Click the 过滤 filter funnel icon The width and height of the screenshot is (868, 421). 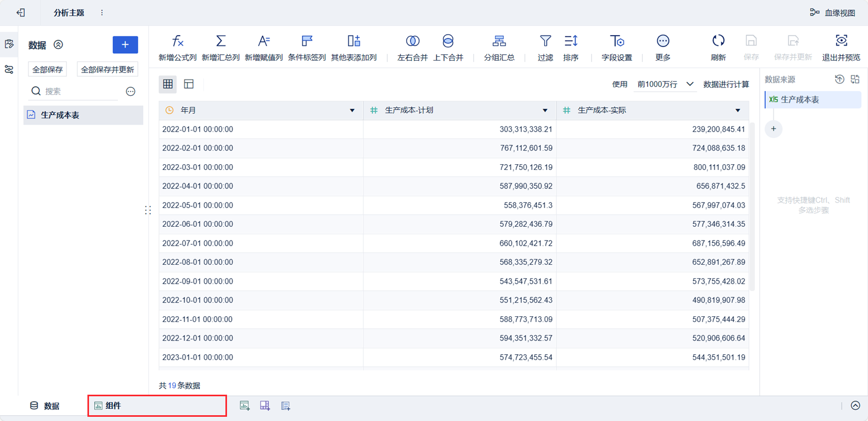pyautogui.click(x=546, y=41)
